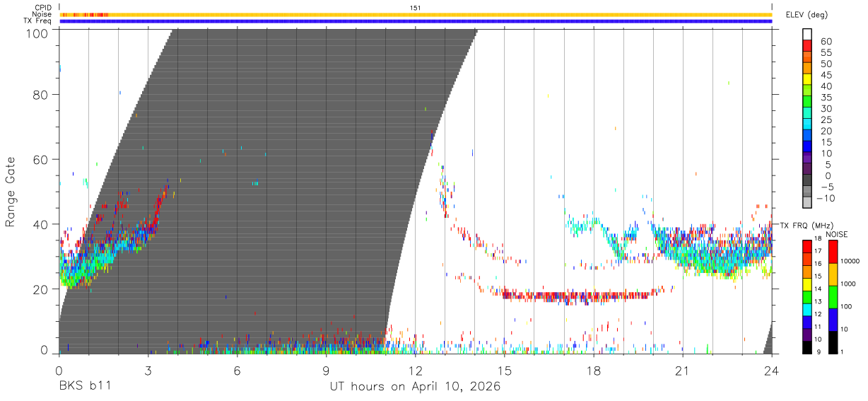The height and width of the screenshot is (401, 868).
Task: Select the yellow Noise strip above the plot
Action: point(416,14)
